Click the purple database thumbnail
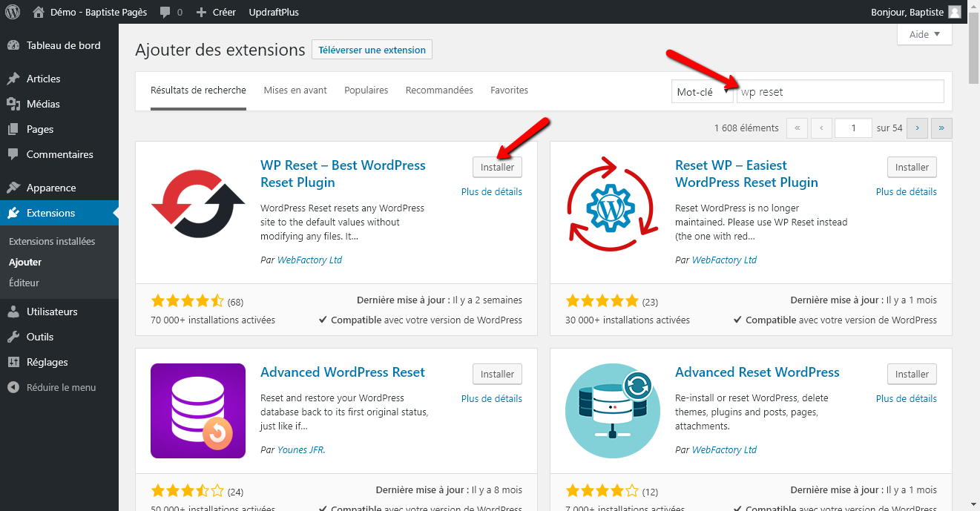This screenshot has width=980, height=511. (x=198, y=411)
